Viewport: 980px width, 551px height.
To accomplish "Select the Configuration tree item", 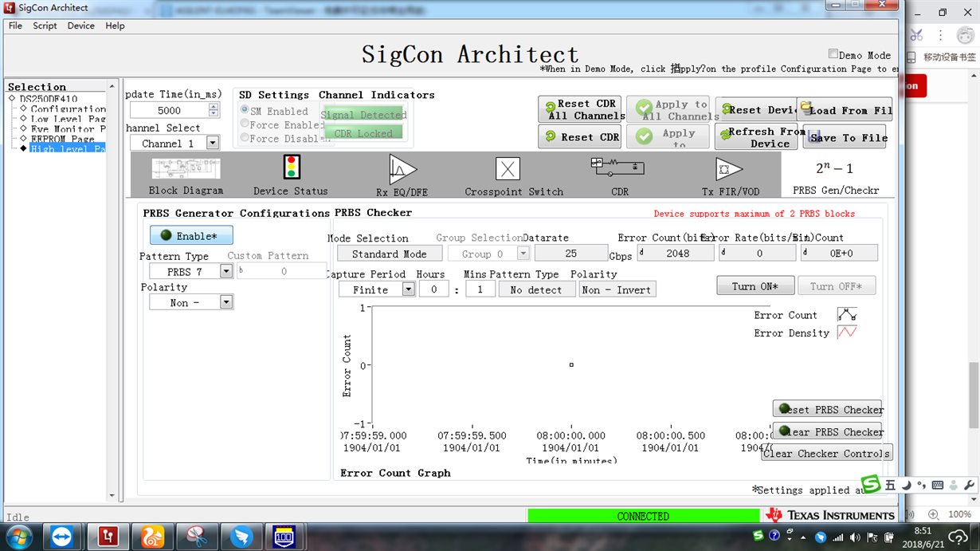I will pyautogui.click(x=68, y=108).
